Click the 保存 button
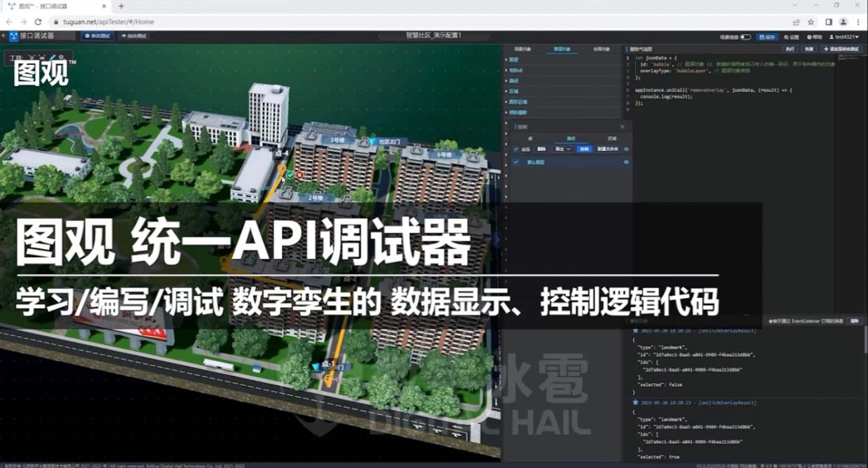Viewport: 868px width, 468px height. [767, 36]
